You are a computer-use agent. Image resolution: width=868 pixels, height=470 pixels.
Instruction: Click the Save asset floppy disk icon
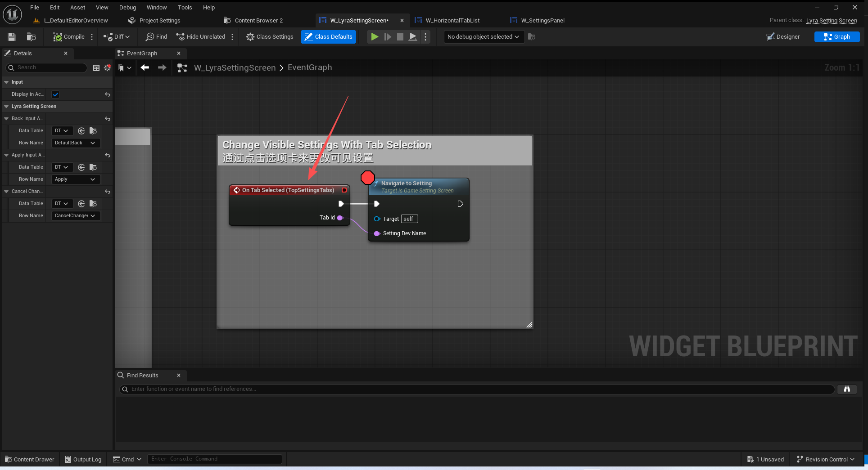pos(12,37)
